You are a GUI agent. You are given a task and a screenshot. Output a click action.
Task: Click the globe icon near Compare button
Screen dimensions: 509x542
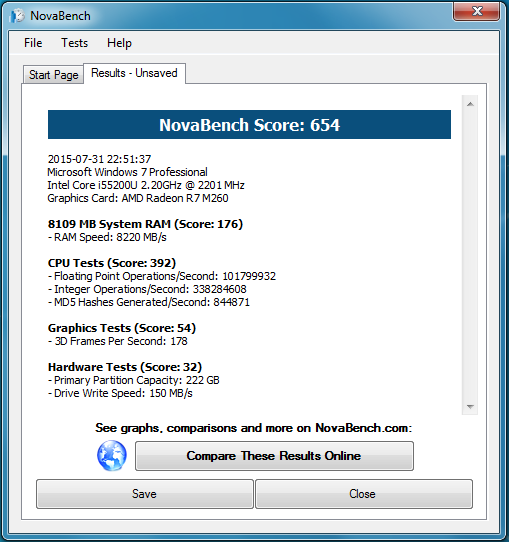click(x=112, y=456)
